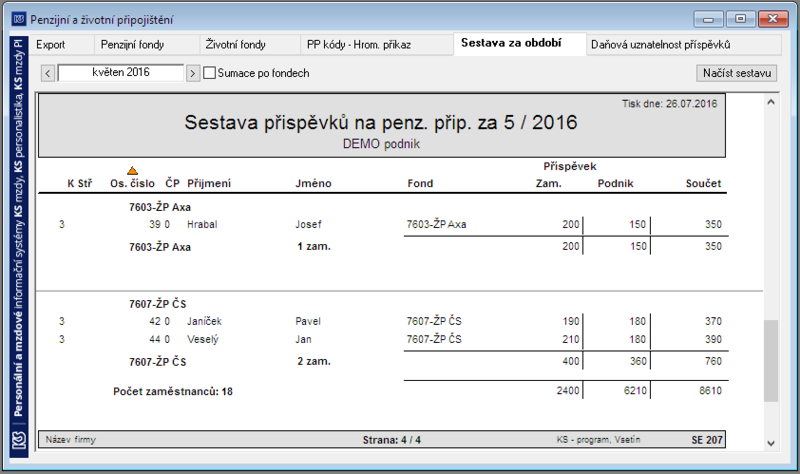Click fund 7603-ŽP Axa in Hrabal row
The width and height of the screenshot is (800, 474).
pyautogui.click(x=436, y=224)
